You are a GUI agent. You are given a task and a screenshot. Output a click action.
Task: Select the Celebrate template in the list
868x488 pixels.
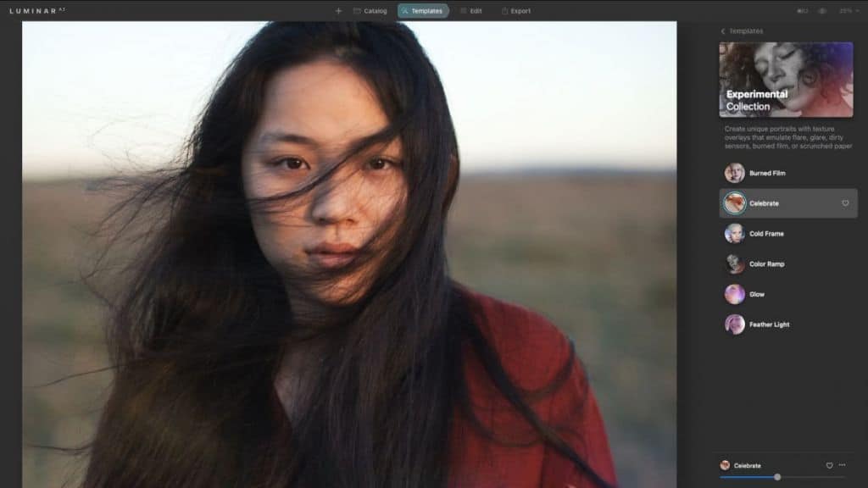tap(763, 203)
